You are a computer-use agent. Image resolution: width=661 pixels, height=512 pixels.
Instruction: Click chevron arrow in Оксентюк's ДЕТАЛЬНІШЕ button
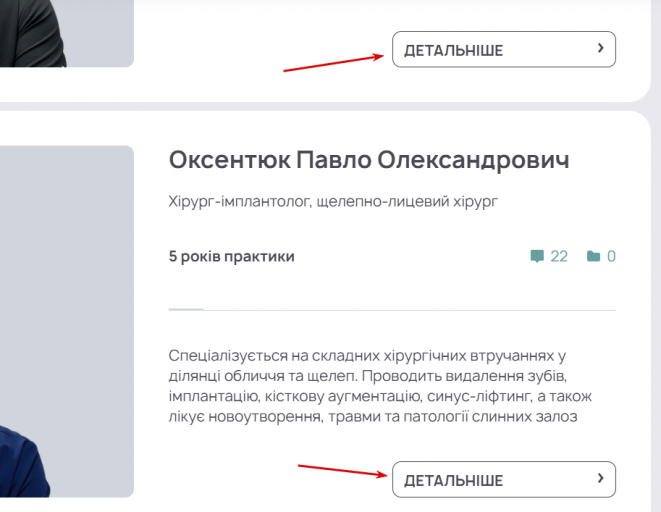(601, 478)
